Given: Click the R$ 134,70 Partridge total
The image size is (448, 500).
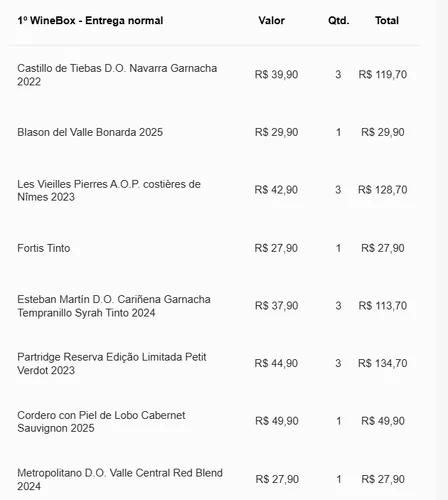Looking at the screenshot, I should (x=383, y=363).
